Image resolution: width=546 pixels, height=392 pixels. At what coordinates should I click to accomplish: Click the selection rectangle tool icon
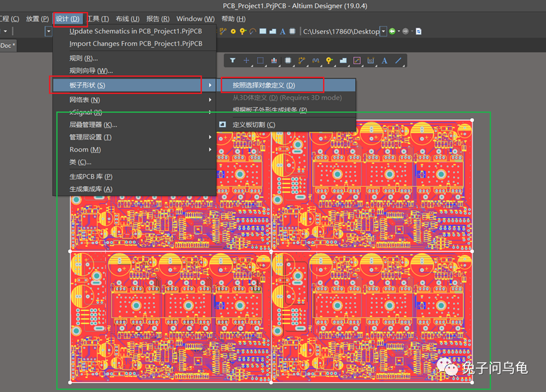pos(260,61)
